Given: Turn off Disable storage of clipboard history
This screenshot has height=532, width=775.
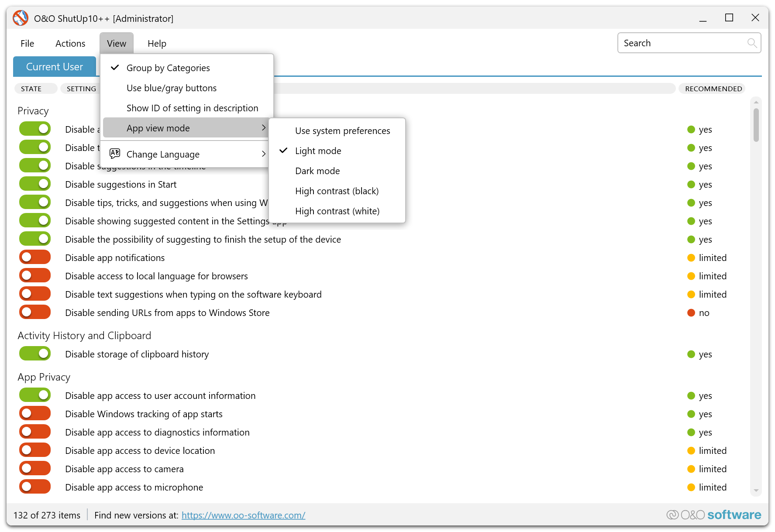Looking at the screenshot, I should tap(35, 354).
